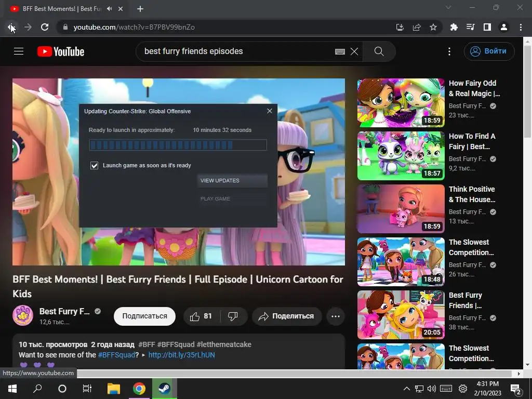The height and width of the screenshot is (399, 532).
Task: Click Think Positive & The House title
Action: tap(472, 194)
